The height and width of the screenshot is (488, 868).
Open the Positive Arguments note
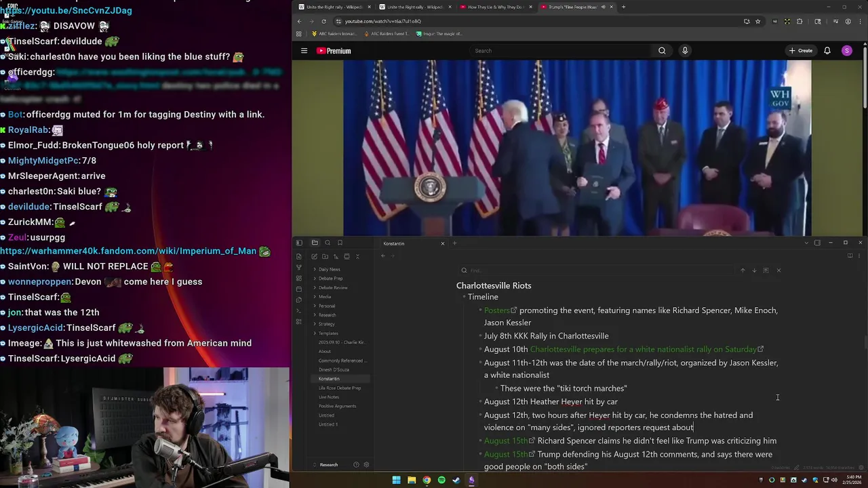tap(337, 406)
